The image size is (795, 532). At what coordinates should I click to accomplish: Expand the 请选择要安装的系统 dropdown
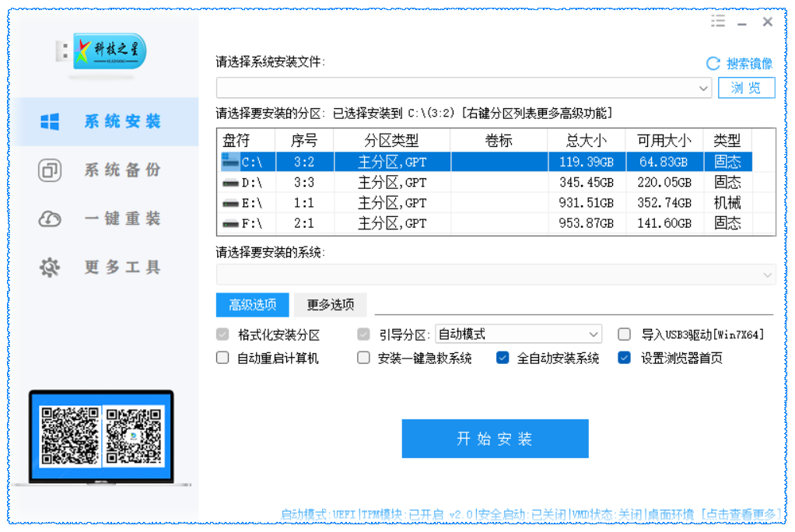point(768,275)
